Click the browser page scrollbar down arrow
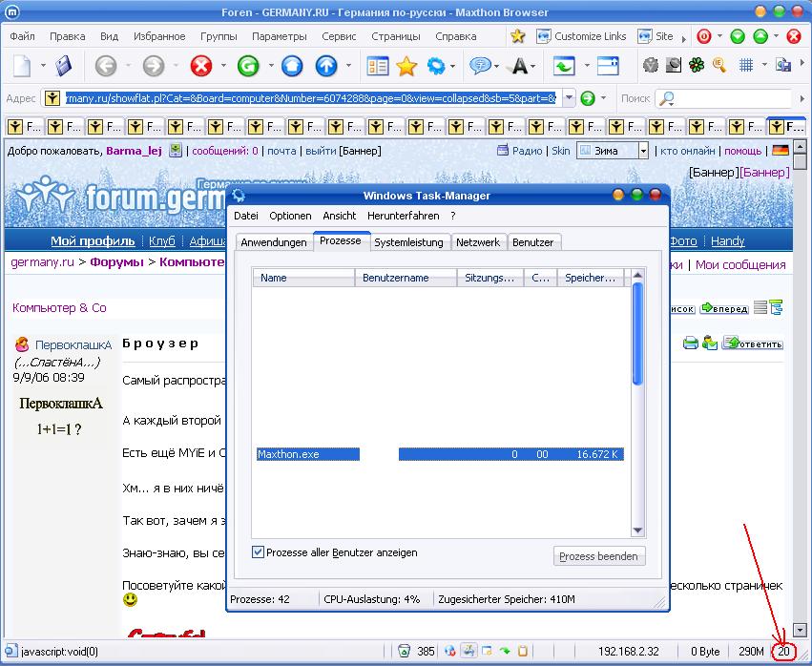The height and width of the screenshot is (666, 812). 801,630
